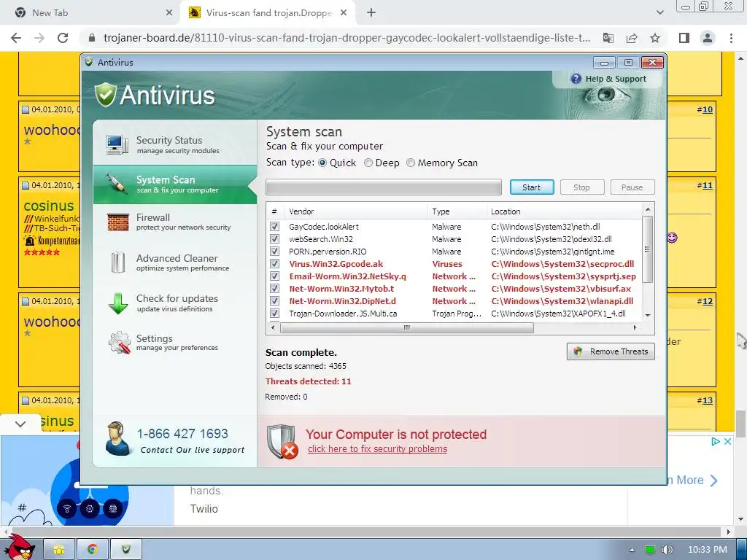This screenshot has width=747, height=560.
Task: Uncheck Net-Worm.Win32.Mytob.t checkbox
Action: [x=274, y=288]
